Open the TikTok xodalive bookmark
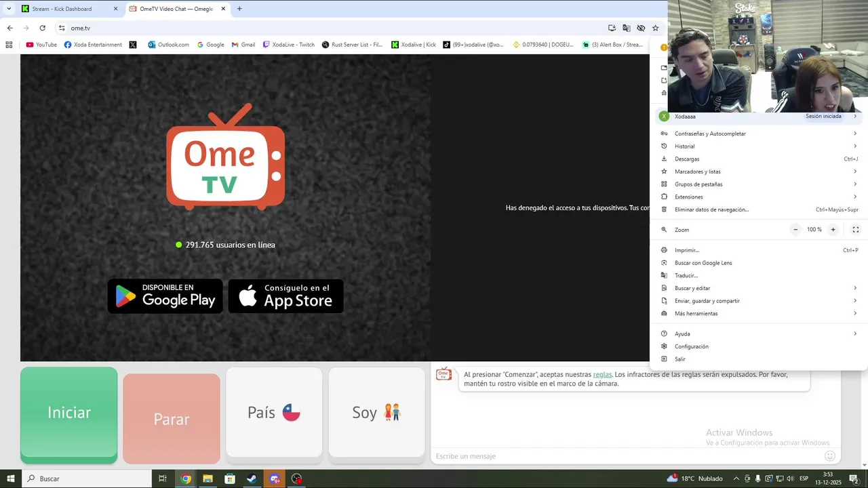This screenshot has width=868, height=488. (473, 45)
